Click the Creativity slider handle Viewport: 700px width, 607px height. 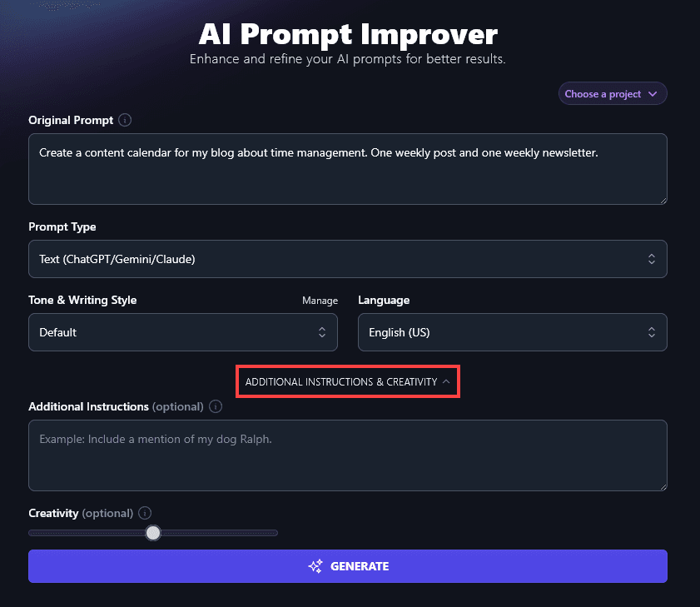(153, 532)
